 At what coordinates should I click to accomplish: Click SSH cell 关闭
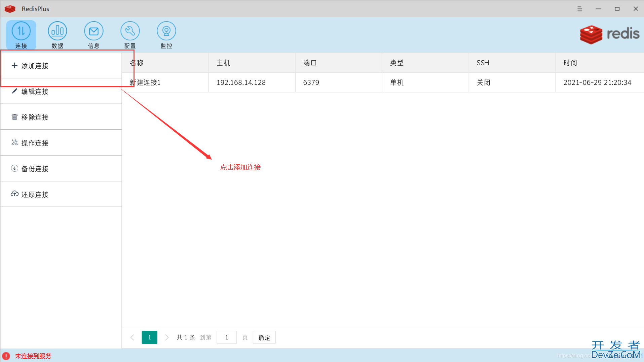click(x=512, y=83)
